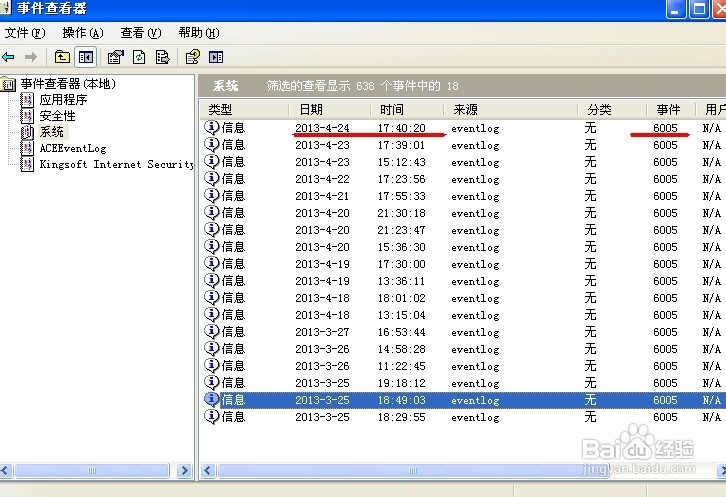Toggle the console tree show/hide icon
Viewport: 726px width, 497px height.
(86, 57)
